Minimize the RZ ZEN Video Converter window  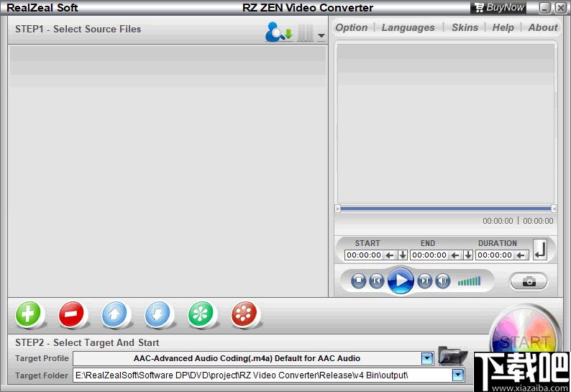click(544, 8)
